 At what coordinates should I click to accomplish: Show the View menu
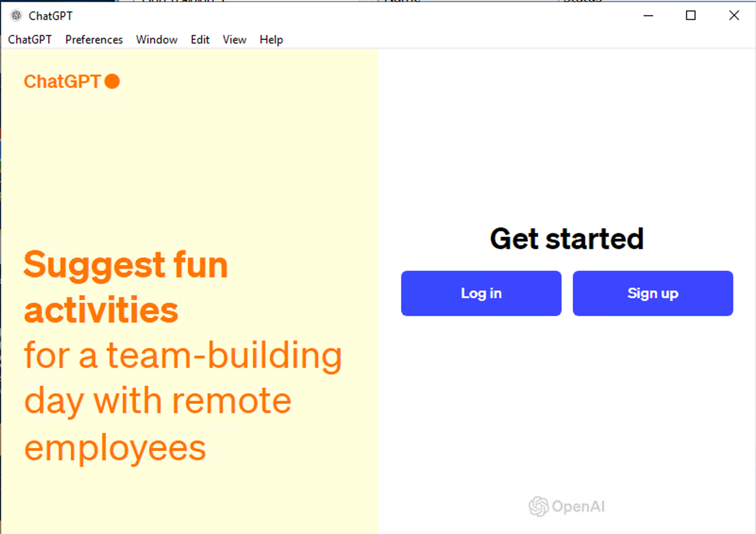pyautogui.click(x=235, y=40)
